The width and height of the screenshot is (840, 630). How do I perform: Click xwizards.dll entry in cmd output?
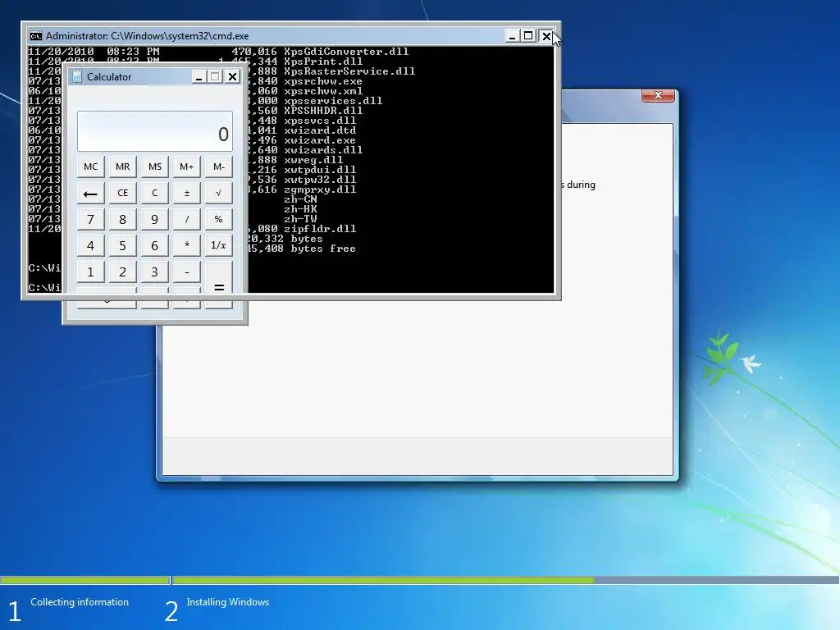(323, 150)
